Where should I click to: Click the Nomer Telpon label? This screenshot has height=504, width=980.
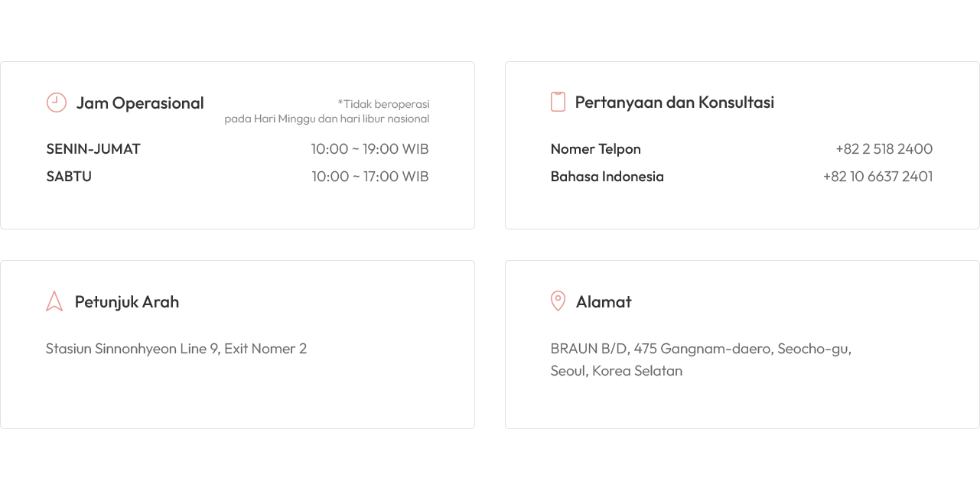[595, 149]
